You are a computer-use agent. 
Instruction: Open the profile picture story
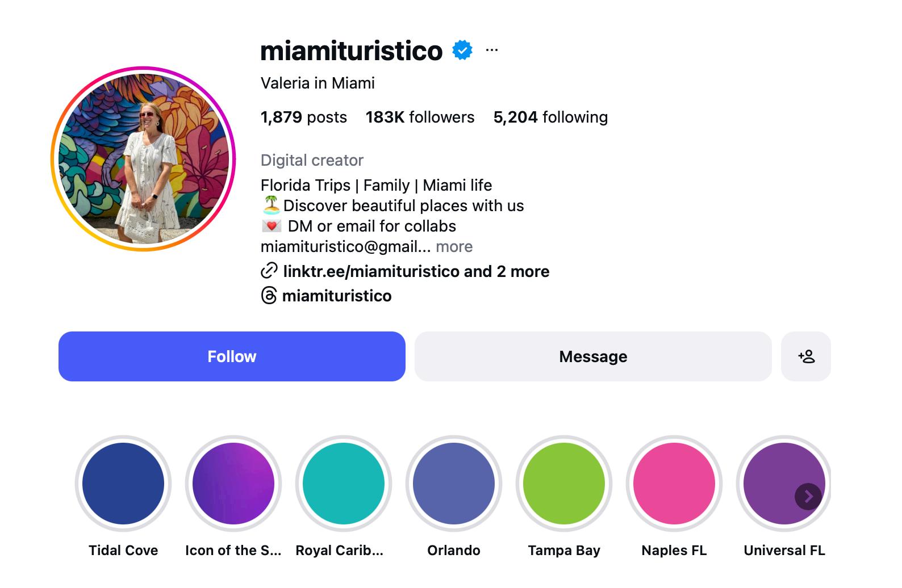pyautogui.click(x=143, y=159)
